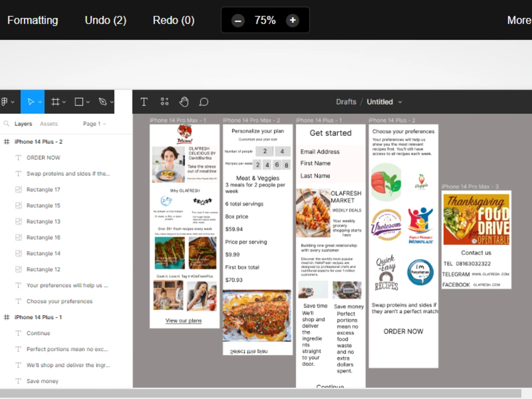Click text icon of Continue layer
Image resolution: width=532 pixels, height=399 pixels.
click(18, 333)
